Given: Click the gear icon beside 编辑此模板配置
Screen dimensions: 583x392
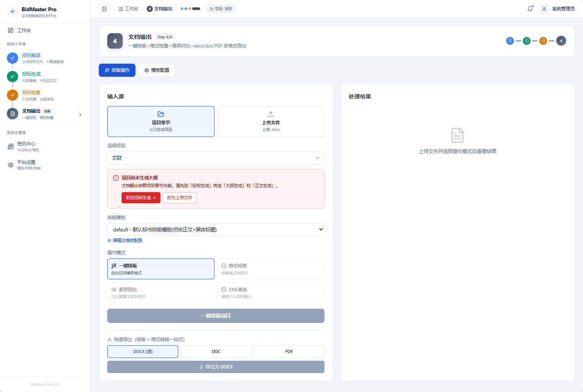Looking at the screenshot, I should point(109,240).
